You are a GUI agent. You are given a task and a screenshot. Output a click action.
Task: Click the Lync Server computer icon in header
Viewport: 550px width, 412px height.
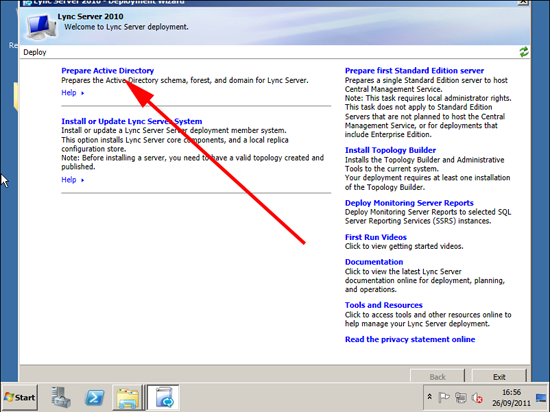pos(41,26)
